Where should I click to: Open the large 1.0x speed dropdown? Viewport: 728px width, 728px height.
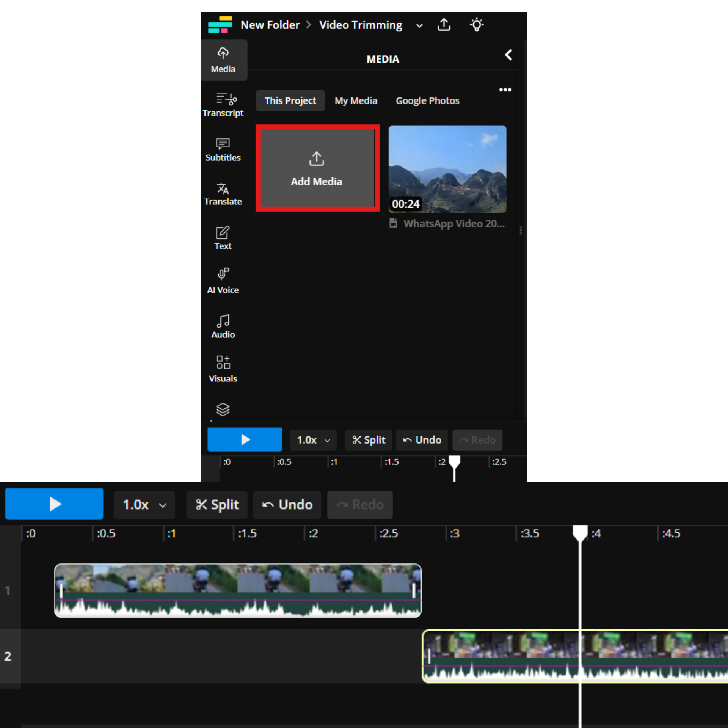(144, 505)
